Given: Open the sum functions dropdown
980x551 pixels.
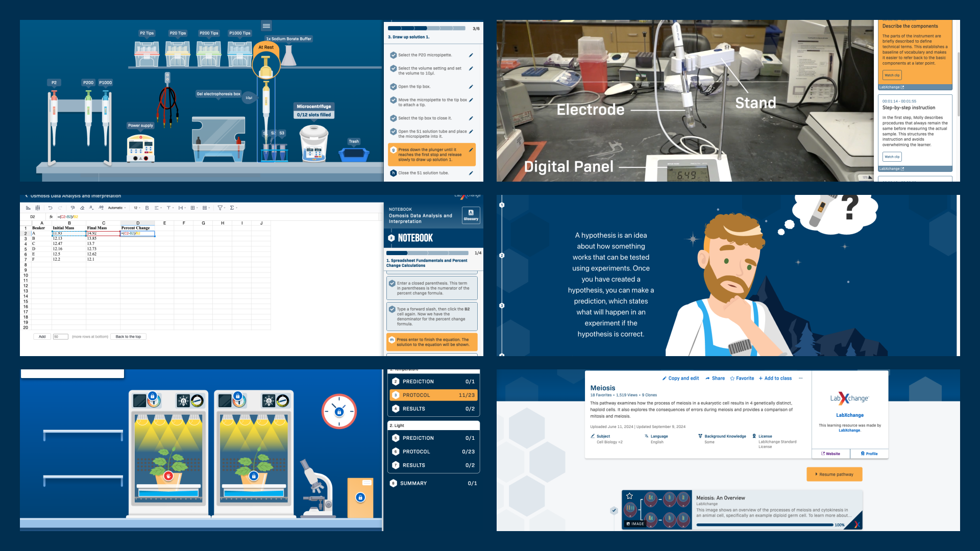Looking at the screenshot, I should (x=234, y=208).
